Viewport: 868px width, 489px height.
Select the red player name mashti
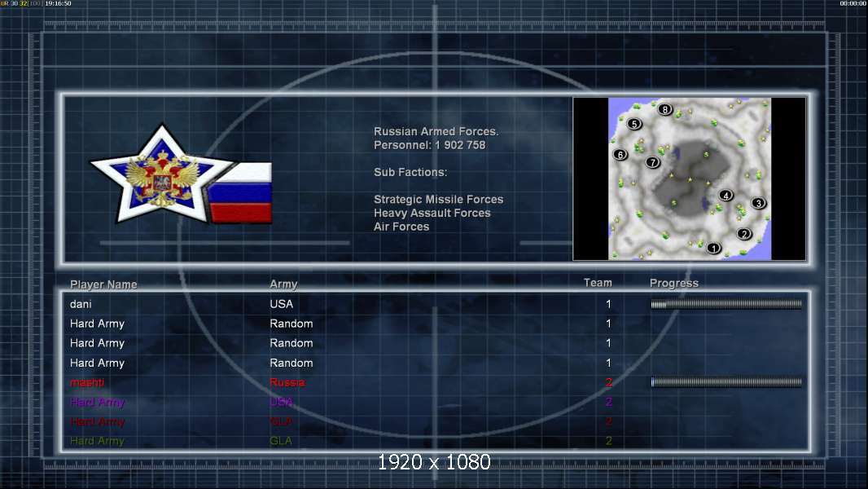[x=87, y=383]
